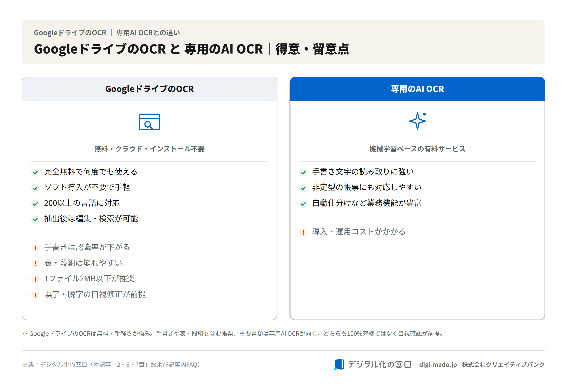The width and height of the screenshot is (567, 392).
Task: Click the text 自動仕分けなど業務機能が豊富
Action: (367, 203)
